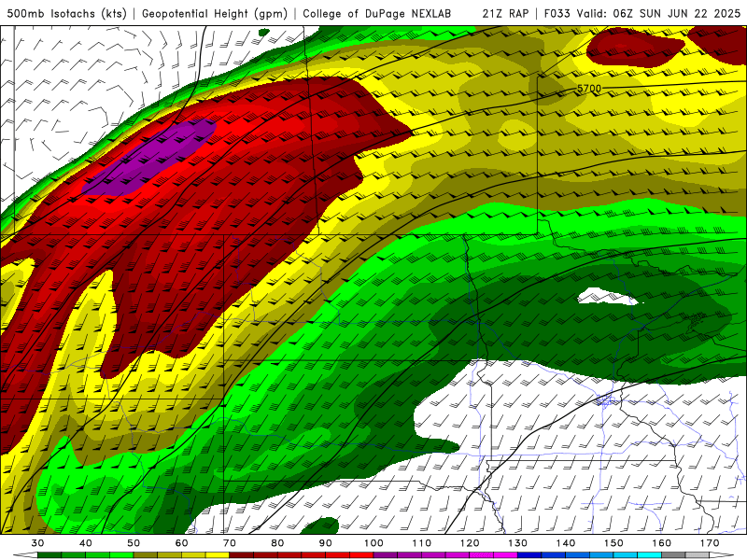Select the '21Z RAP' model run label
Screen dimensions: 747x560
pyautogui.click(x=505, y=14)
